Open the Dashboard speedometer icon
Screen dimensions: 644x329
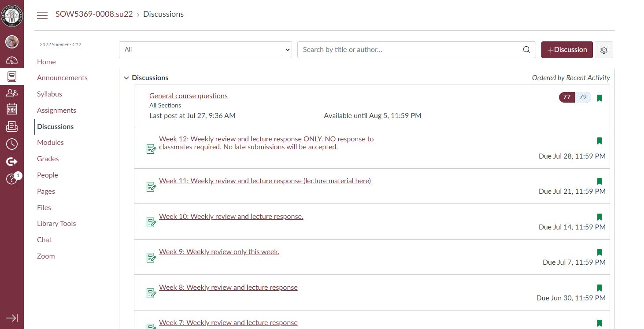coord(12,60)
